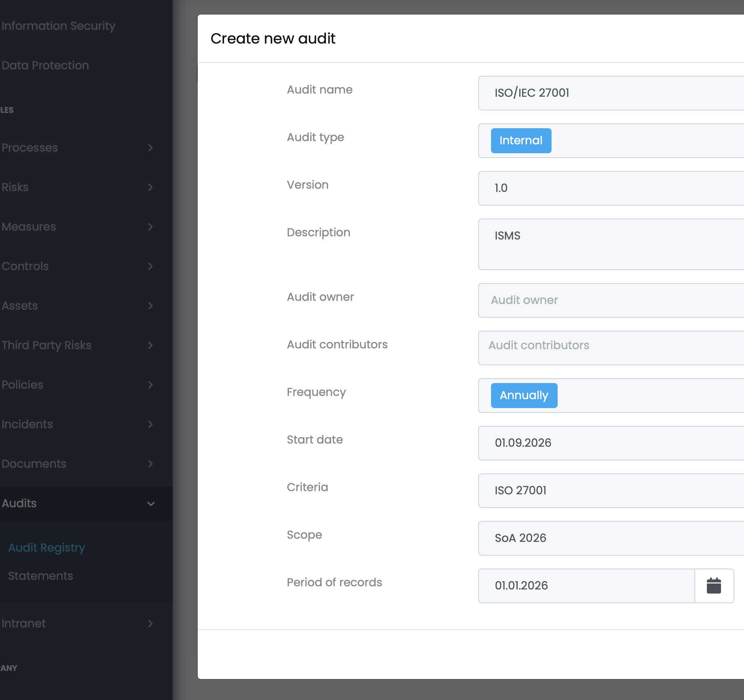Open the Statements submenu item
This screenshot has height=700, width=744.
[x=40, y=576]
